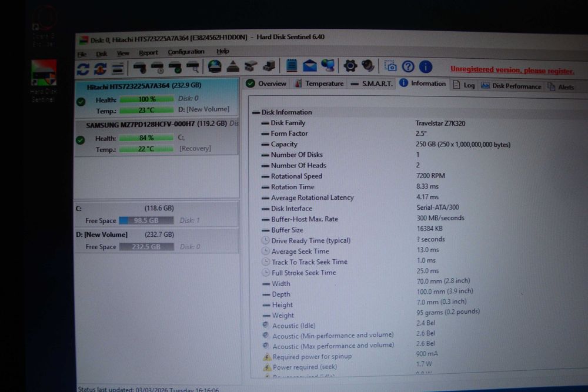Open the Disk menu
Image resolution: width=588 pixels, height=392 pixels.
(x=102, y=54)
